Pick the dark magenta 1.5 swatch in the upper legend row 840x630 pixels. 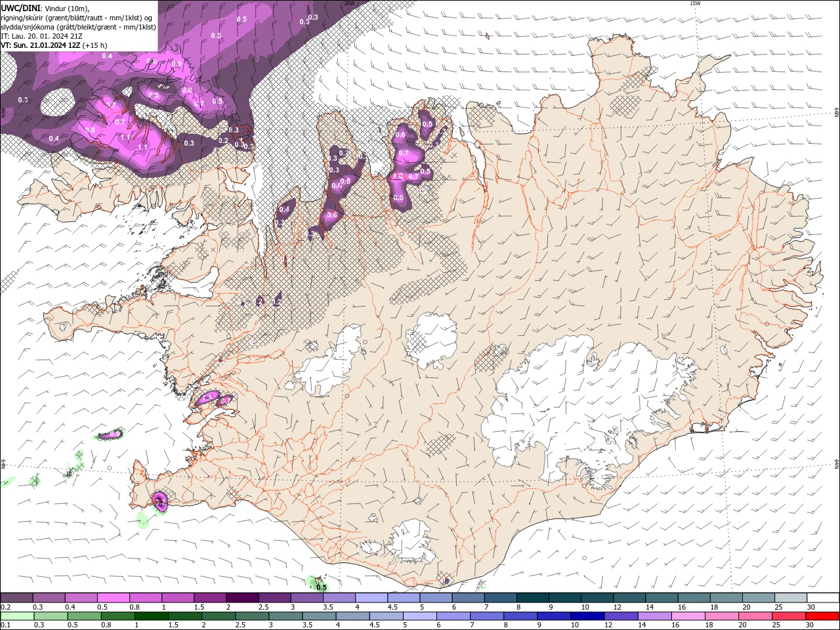pos(209,598)
